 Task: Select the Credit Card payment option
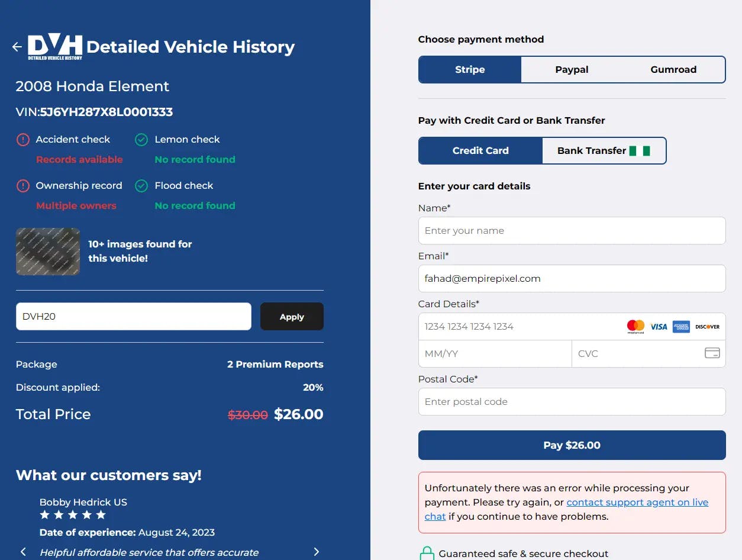[480, 150]
